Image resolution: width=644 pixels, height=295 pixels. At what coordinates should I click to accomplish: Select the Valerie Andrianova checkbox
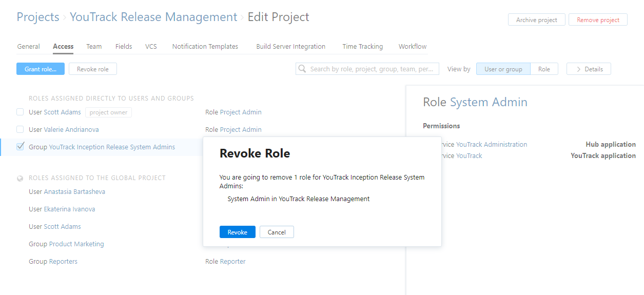20,129
